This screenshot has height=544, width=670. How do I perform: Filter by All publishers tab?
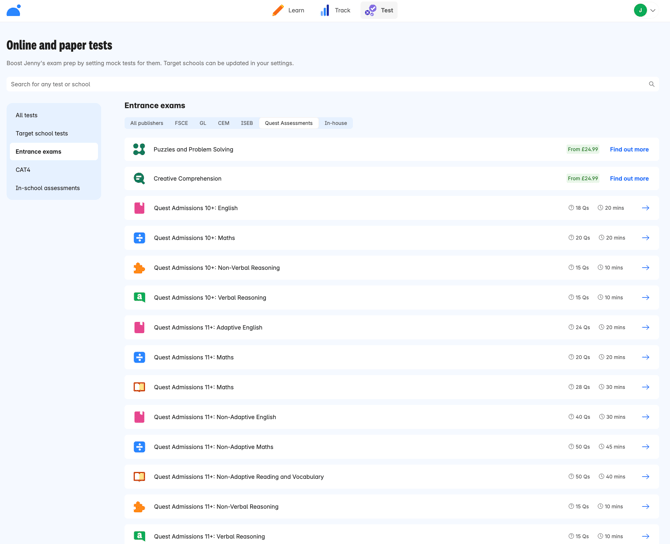click(147, 123)
